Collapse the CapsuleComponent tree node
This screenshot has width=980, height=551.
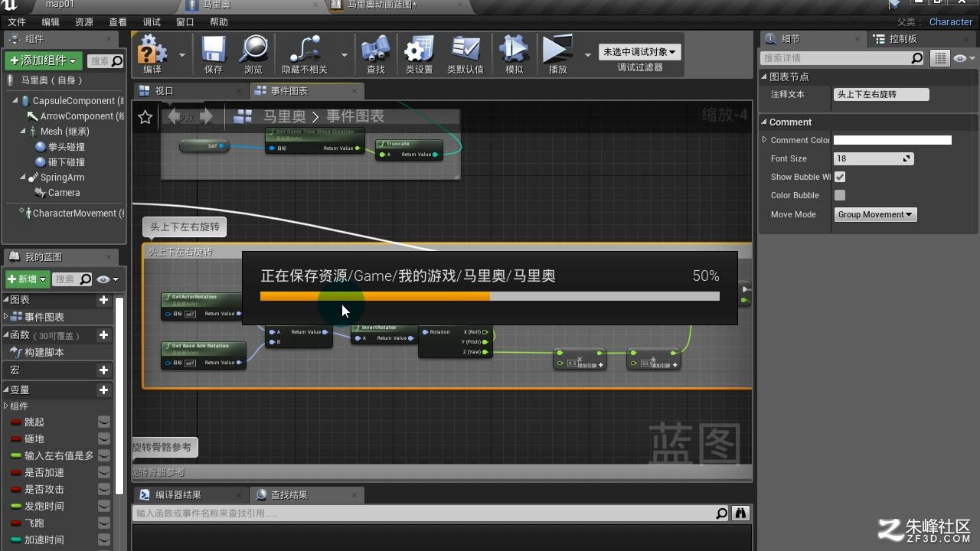[x=15, y=101]
